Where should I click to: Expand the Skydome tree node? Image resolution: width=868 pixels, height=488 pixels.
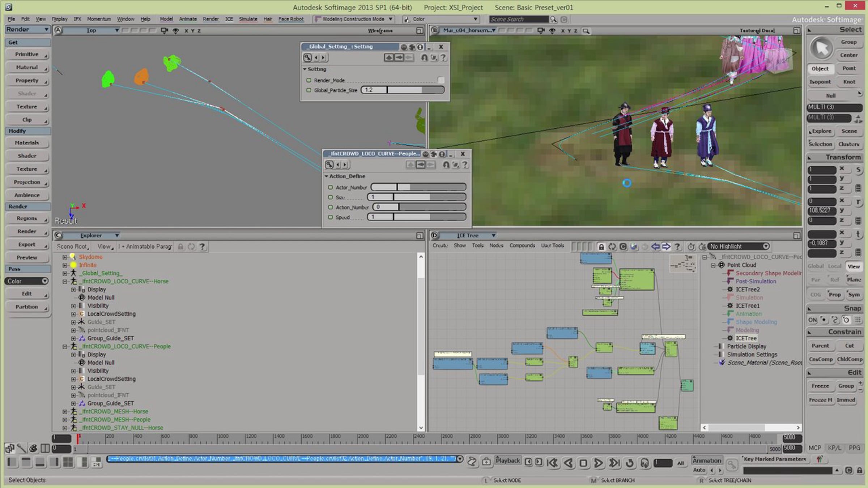click(x=65, y=257)
